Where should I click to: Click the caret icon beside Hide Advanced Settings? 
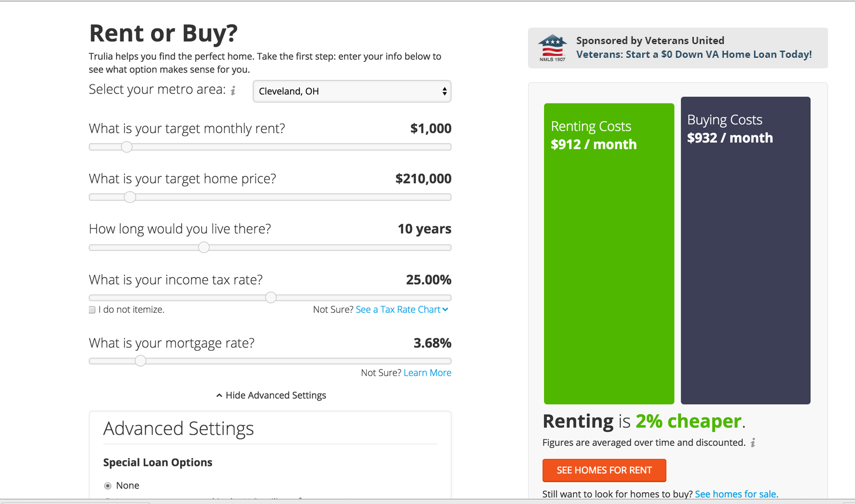click(219, 396)
